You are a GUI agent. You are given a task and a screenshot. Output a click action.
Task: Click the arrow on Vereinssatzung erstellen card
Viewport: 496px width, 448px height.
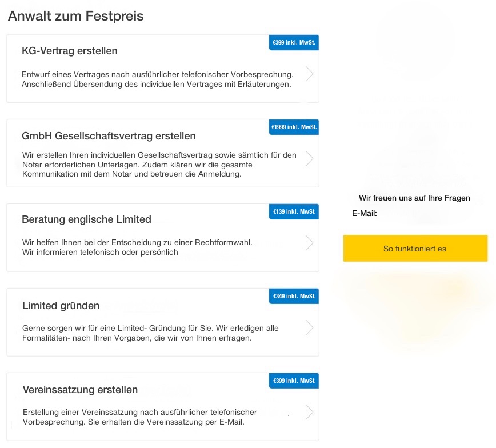(x=309, y=412)
